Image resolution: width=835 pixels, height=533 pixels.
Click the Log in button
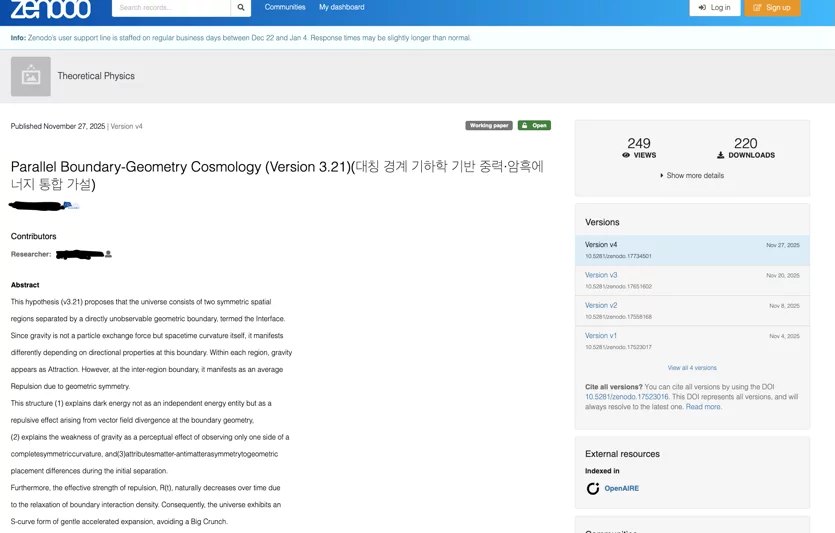pyautogui.click(x=715, y=7)
